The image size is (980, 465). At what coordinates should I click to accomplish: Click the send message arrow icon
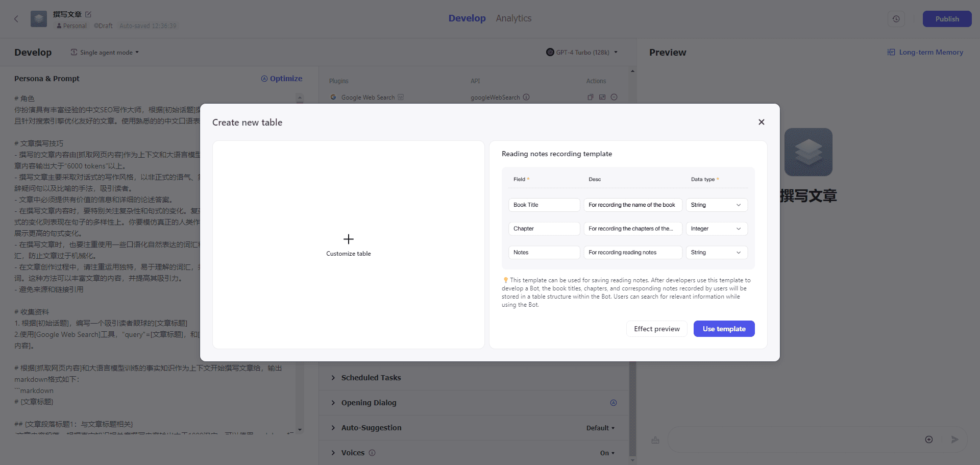(954, 439)
